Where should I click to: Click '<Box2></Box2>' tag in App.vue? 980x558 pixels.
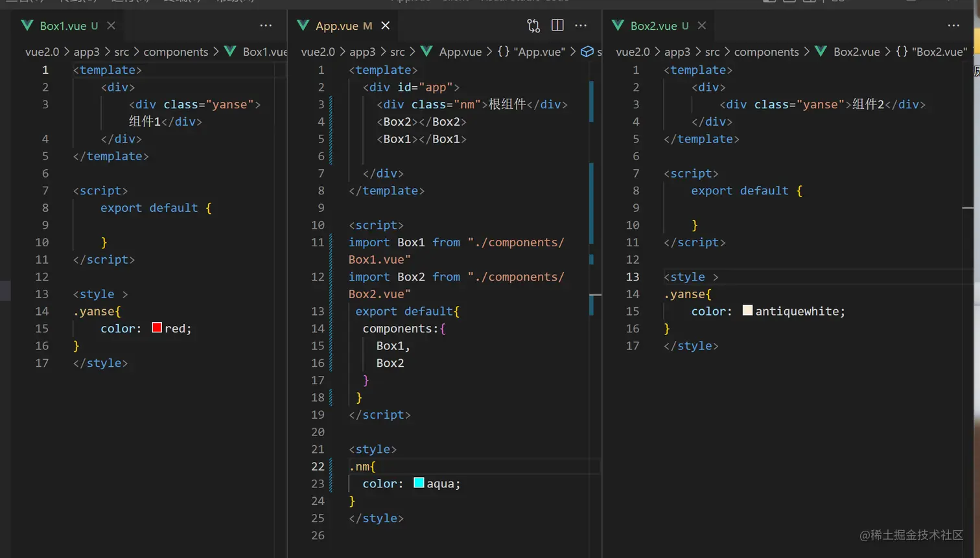tap(422, 122)
